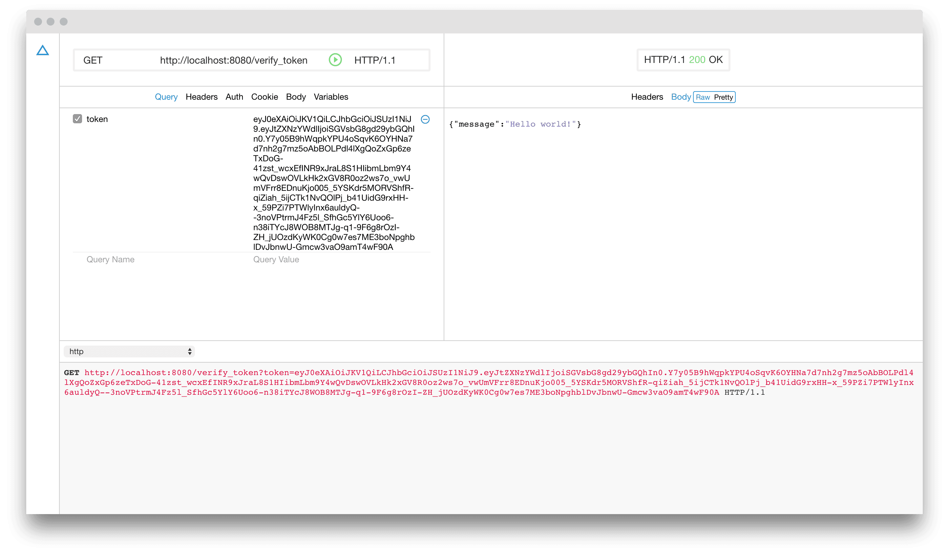The height and width of the screenshot is (560, 949).
Task: Minimize window with the second gray dot
Action: [51, 22]
